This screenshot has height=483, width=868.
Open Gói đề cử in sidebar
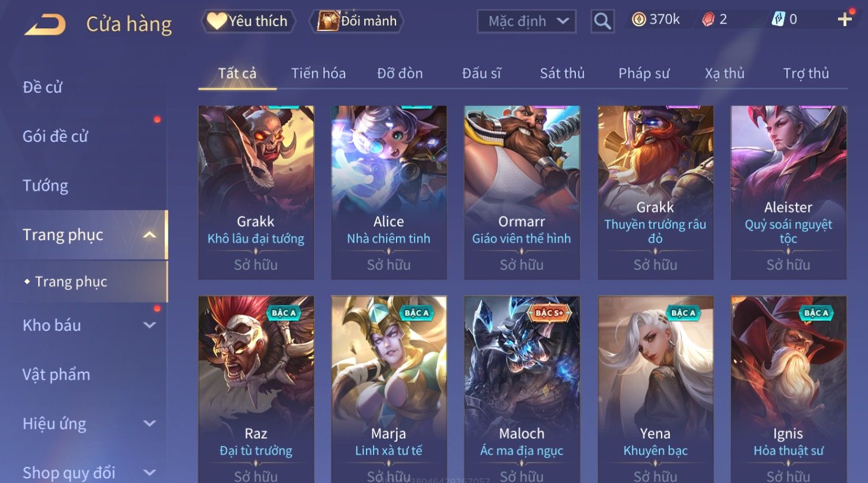[55, 137]
